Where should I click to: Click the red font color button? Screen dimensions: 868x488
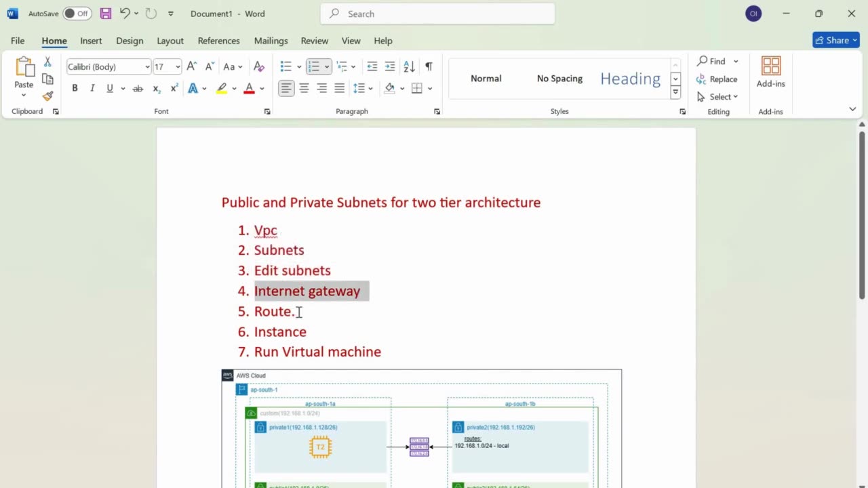pos(249,89)
